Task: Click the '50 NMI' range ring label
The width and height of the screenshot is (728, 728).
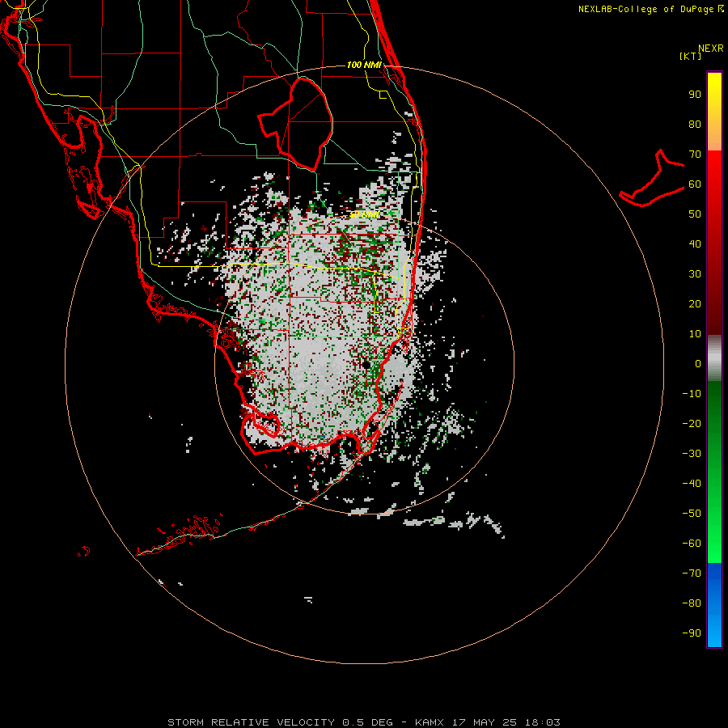Action: [364, 214]
